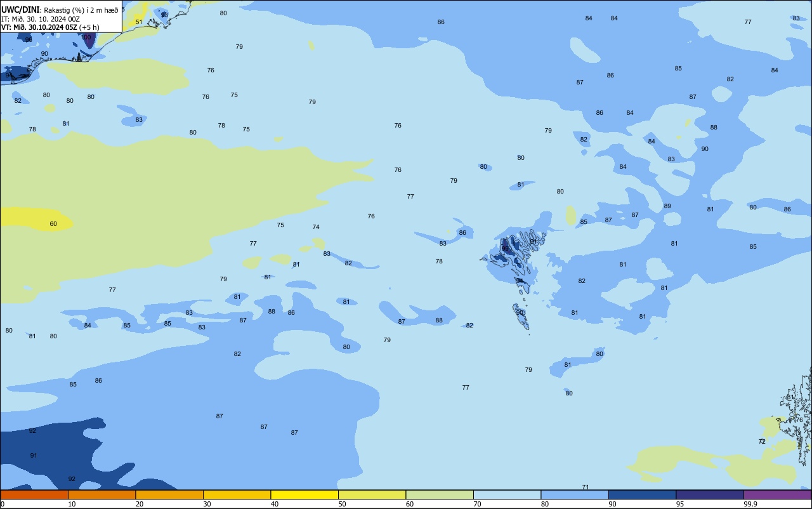Click the title 'UWC/DINI: Rakastig (%) í 2 m hæð'
812x509 pixels.
pyautogui.click(x=60, y=10)
